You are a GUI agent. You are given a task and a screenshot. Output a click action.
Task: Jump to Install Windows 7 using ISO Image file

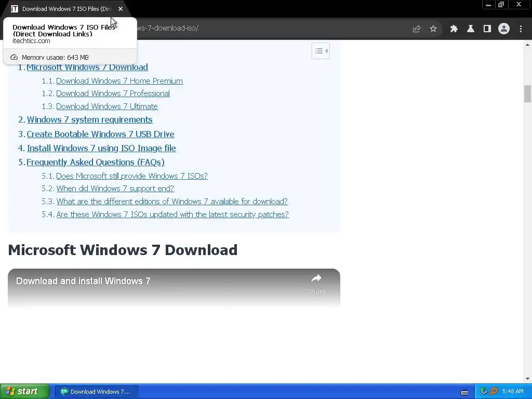click(x=101, y=148)
